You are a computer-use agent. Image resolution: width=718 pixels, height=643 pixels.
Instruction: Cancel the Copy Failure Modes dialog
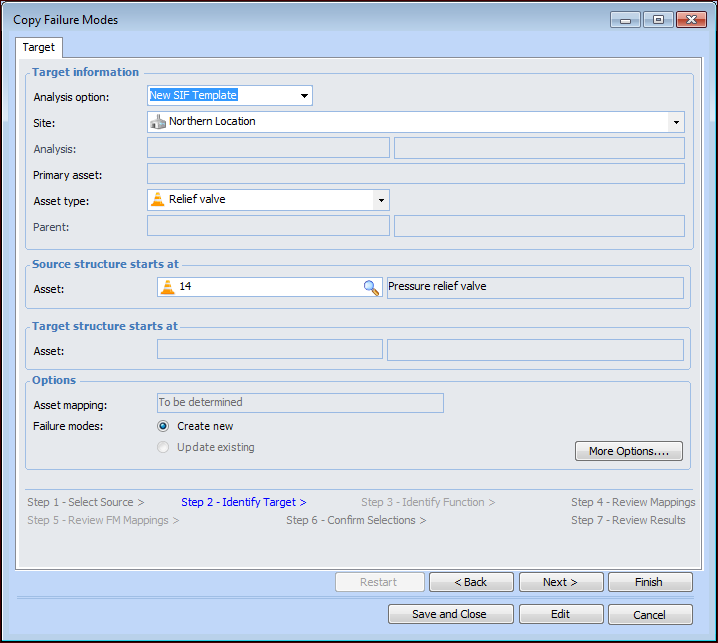click(x=649, y=614)
